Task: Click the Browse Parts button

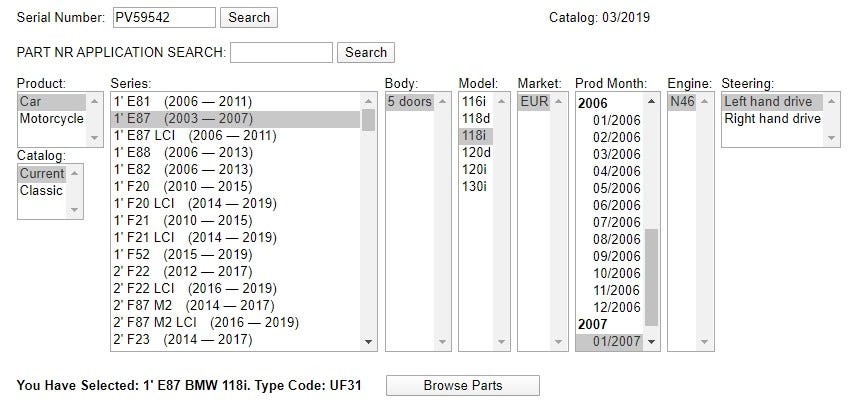Action: point(462,385)
